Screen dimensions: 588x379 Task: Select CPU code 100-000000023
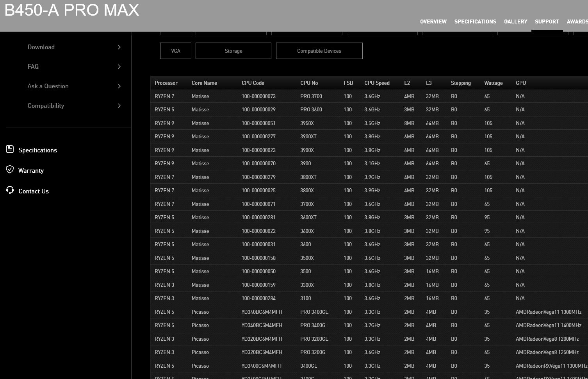pos(258,150)
